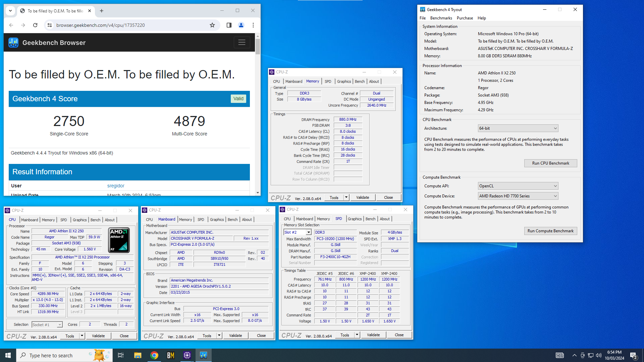Image resolution: width=644 pixels, height=362 pixels.
Task: Open File Explorer from taskbar
Action: pyautogui.click(x=138, y=355)
